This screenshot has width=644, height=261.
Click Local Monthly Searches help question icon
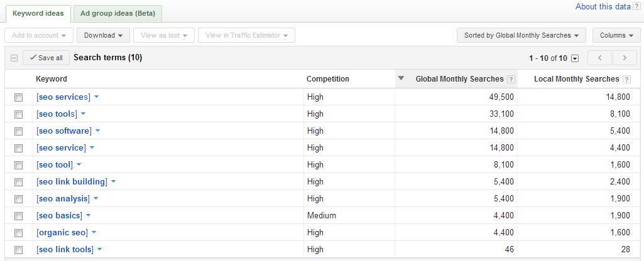point(626,80)
